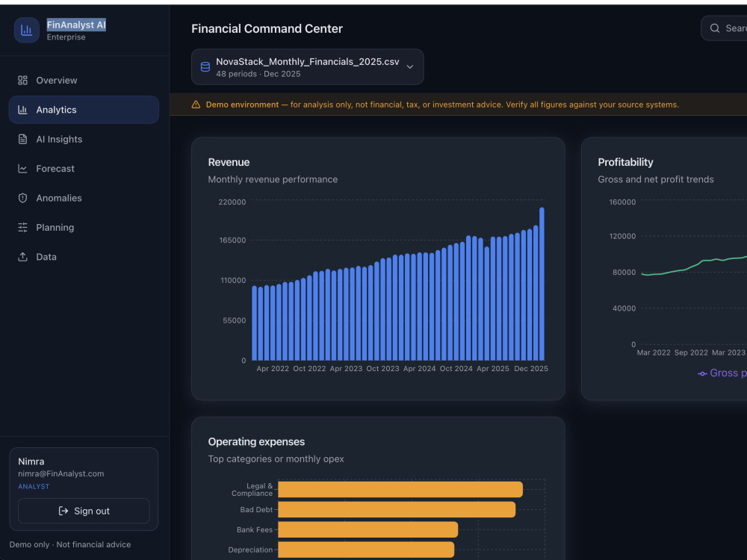
Task: Click the AI Insights document icon
Action: point(22,139)
